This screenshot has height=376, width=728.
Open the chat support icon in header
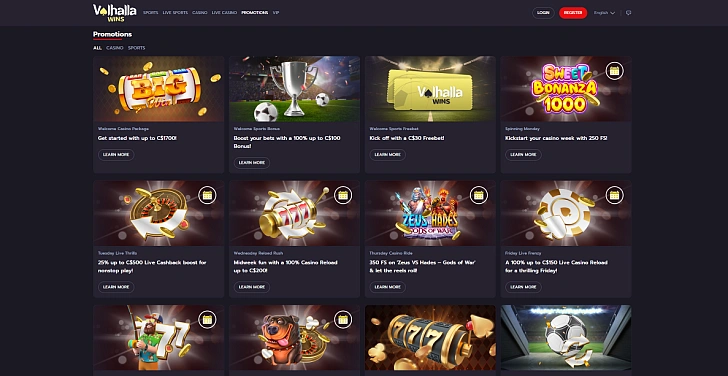629,13
